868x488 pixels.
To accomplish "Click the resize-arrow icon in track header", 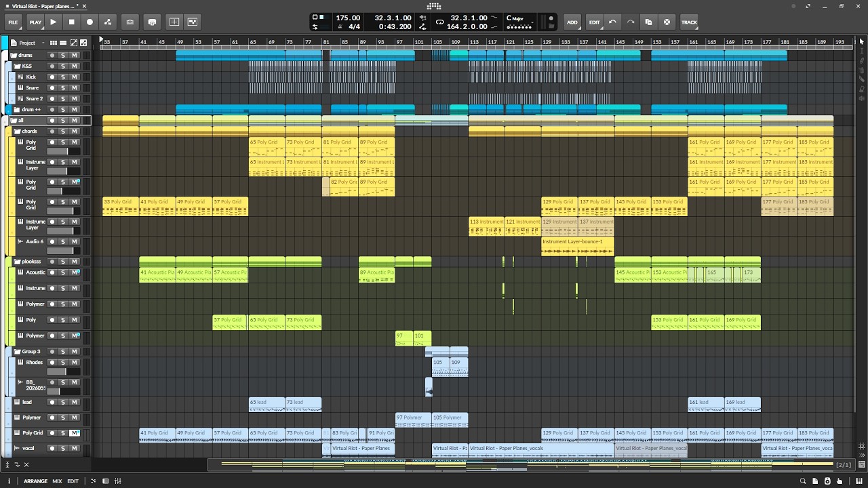I will [74, 43].
